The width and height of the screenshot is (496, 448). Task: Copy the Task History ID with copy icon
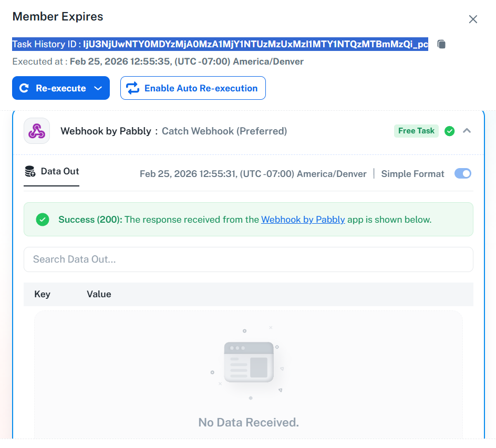tap(441, 44)
